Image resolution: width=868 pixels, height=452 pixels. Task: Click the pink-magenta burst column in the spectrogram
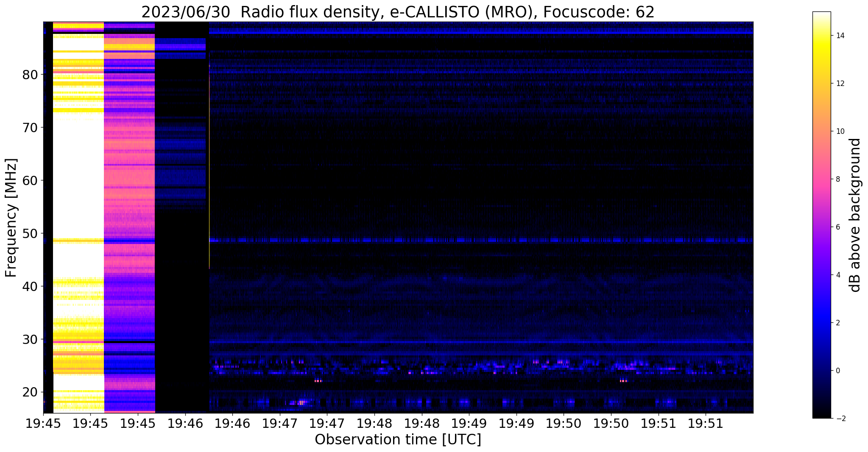coord(129,217)
